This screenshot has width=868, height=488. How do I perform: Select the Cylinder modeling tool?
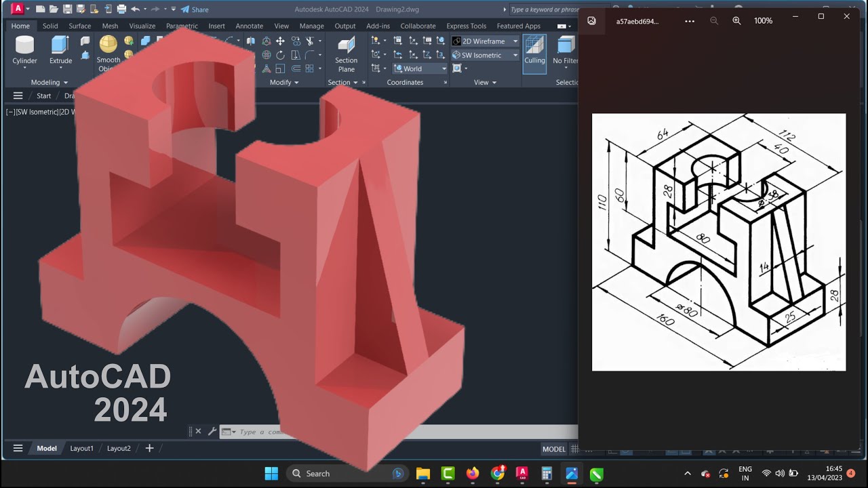pyautogui.click(x=24, y=50)
